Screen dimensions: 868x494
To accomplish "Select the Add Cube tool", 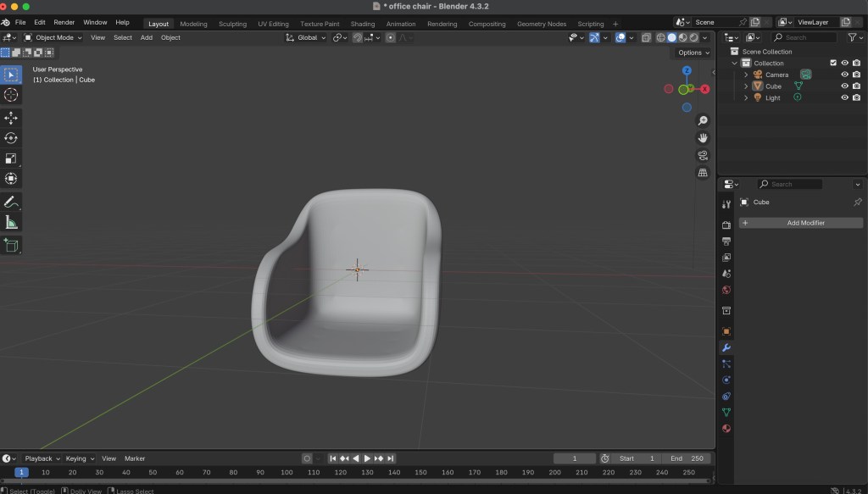I will coord(11,245).
